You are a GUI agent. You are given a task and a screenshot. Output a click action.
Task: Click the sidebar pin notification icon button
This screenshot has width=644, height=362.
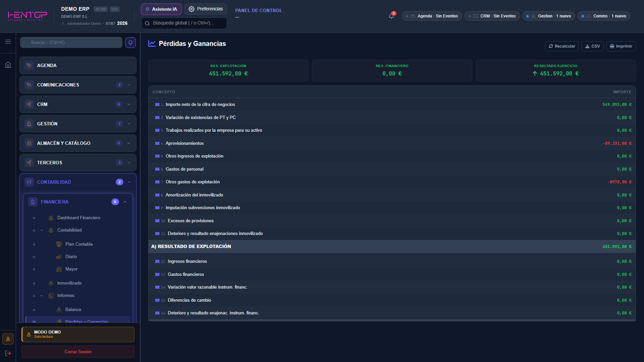pyautogui.click(x=130, y=43)
